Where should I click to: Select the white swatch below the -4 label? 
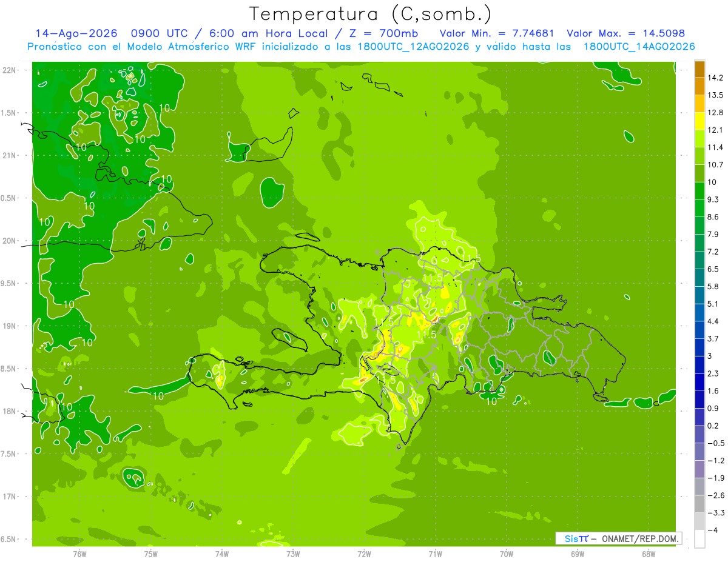(699, 539)
